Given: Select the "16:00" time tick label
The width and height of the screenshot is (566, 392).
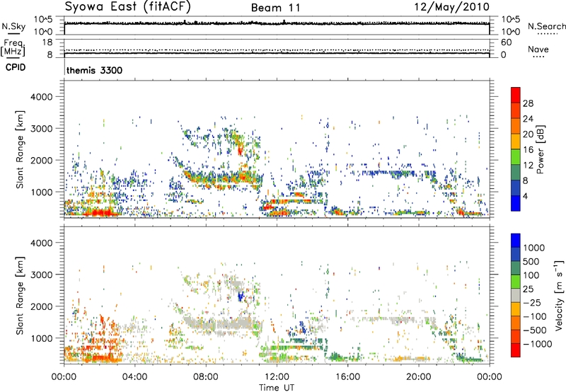Looking at the screenshot, I should click(347, 377).
